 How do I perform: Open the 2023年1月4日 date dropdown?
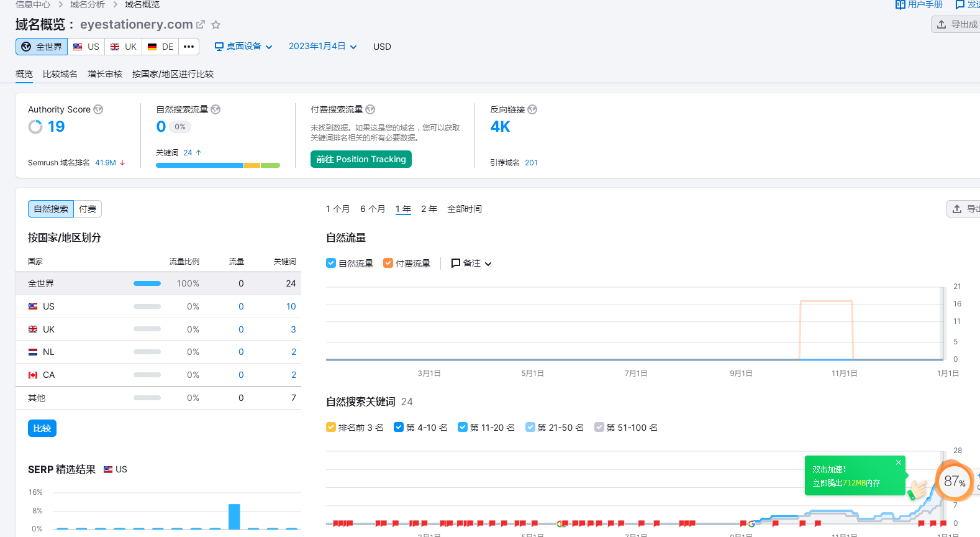[323, 47]
